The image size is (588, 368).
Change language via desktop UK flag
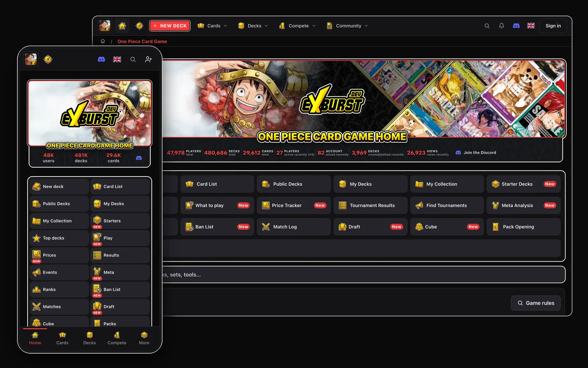[531, 26]
